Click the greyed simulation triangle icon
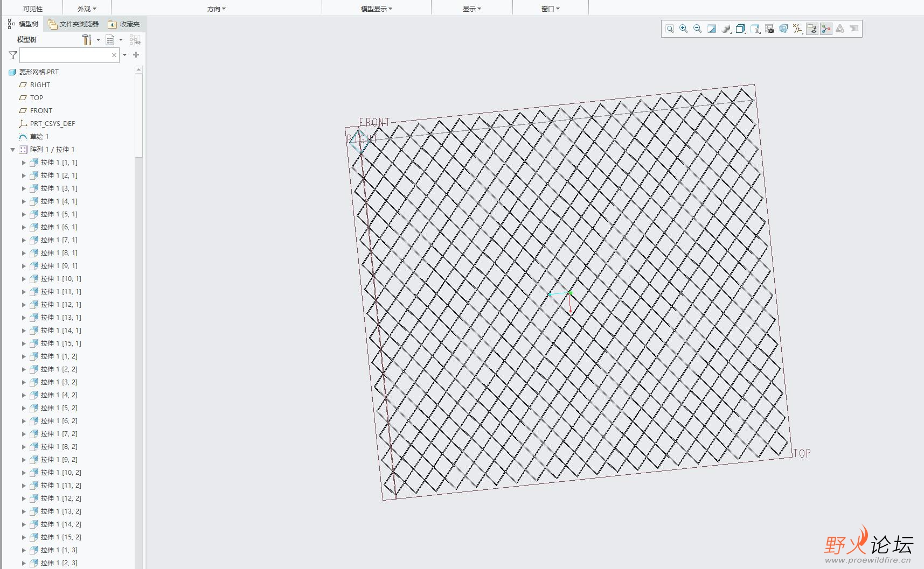924x569 pixels. [840, 29]
